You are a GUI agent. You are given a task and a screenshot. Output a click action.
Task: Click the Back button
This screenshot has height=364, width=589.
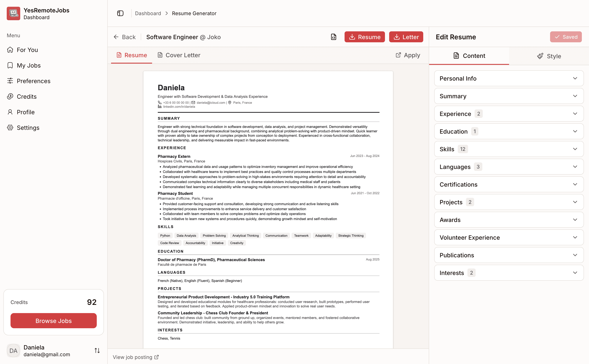point(125,37)
